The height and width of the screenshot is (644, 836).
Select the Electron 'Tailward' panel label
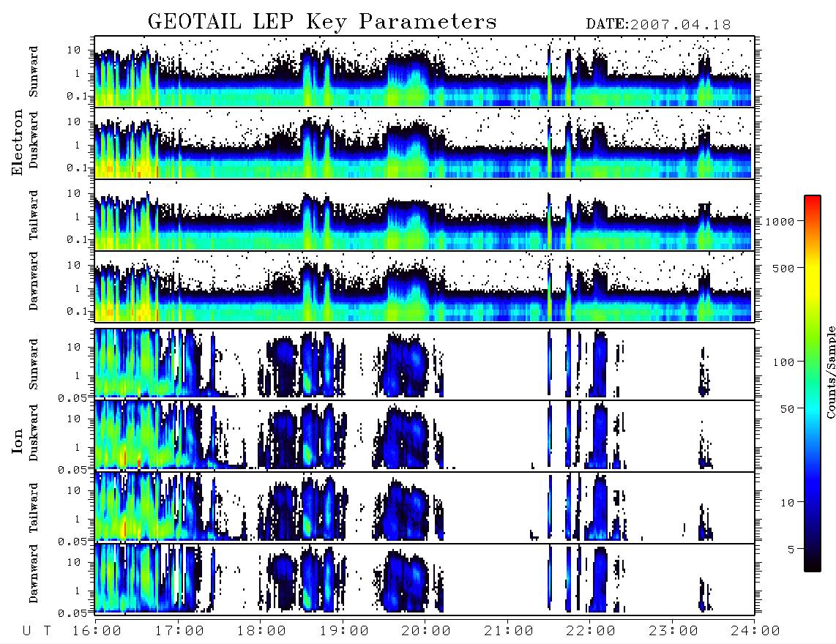[34, 215]
